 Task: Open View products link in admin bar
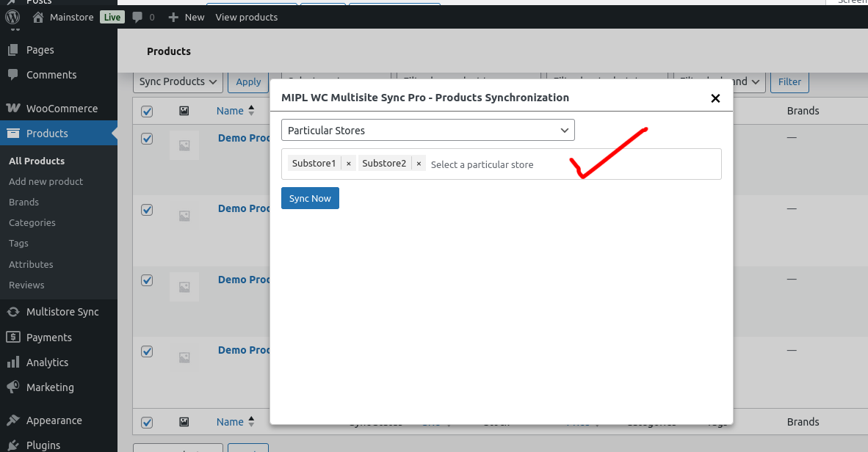click(x=246, y=17)
